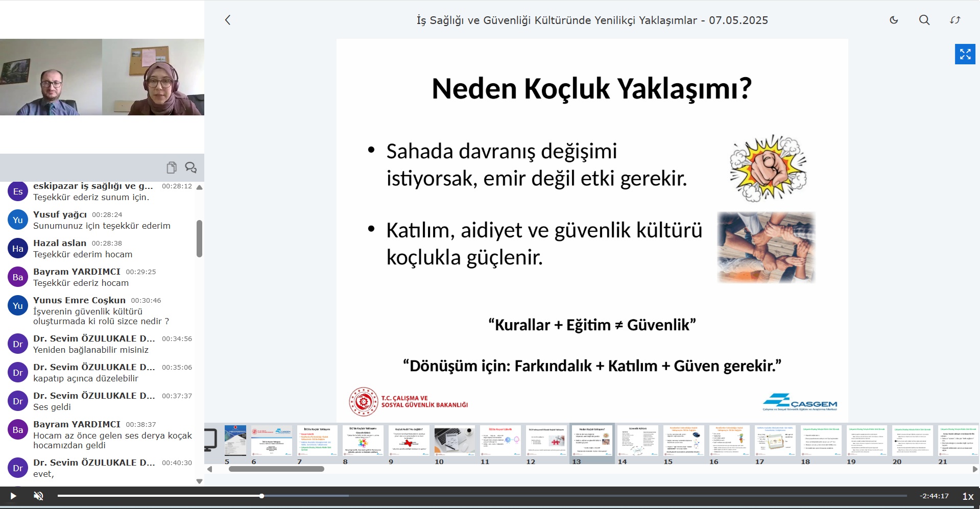The image size is (980, 509).
Task: Open slide 7 thumbnail in strip
Action: [x=317, y=440]
